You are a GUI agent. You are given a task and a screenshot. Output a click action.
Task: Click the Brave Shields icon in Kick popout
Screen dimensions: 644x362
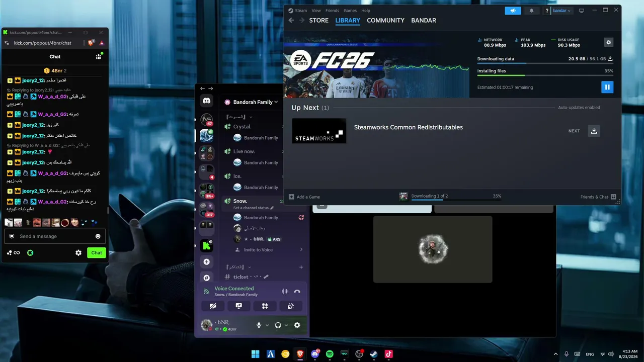coord(92,43)
